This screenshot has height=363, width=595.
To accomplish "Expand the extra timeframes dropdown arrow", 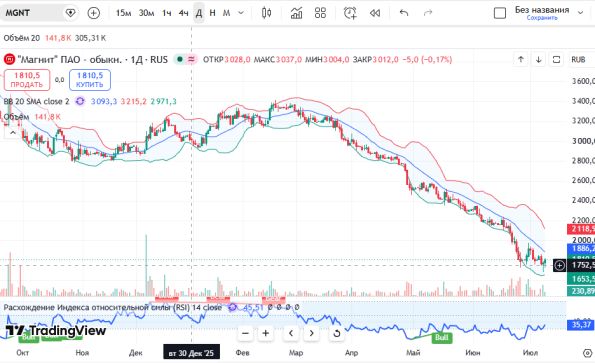I will tap(241, 13).
